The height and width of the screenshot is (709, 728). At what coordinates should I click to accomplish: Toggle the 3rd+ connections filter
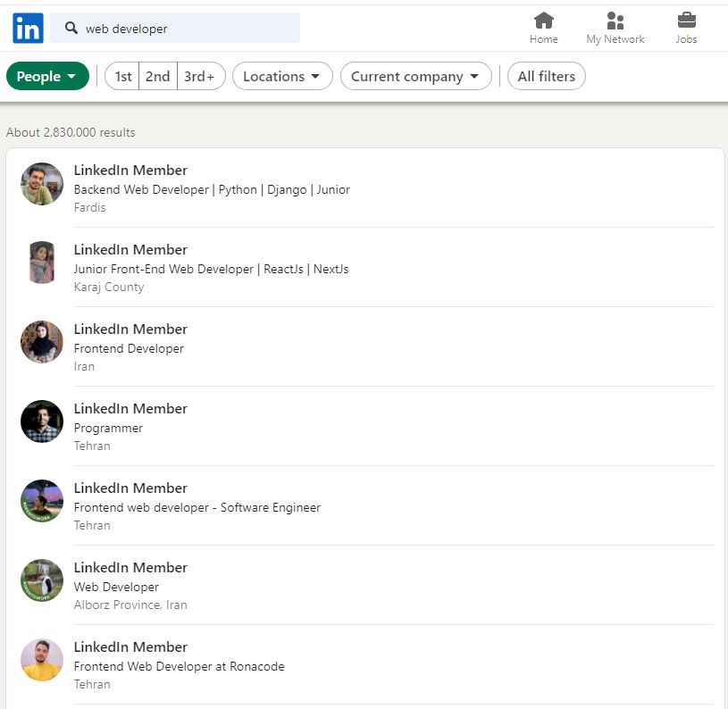200,76
